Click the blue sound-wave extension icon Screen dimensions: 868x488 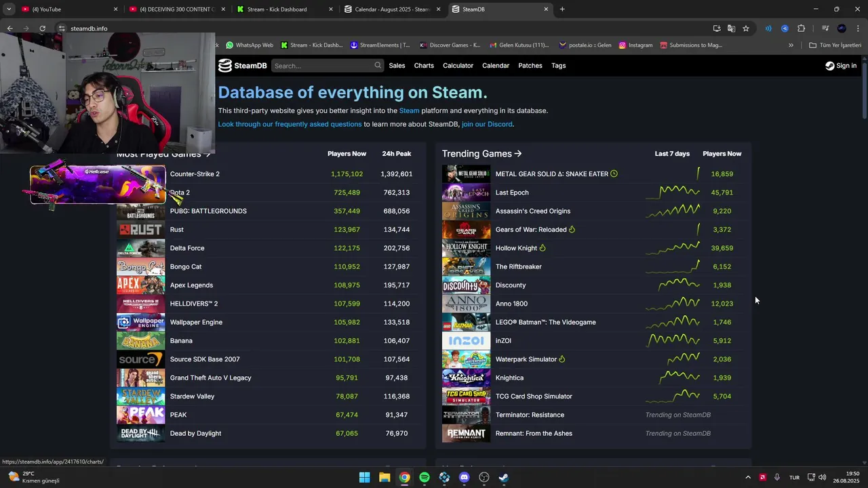(x=768, y=28)
